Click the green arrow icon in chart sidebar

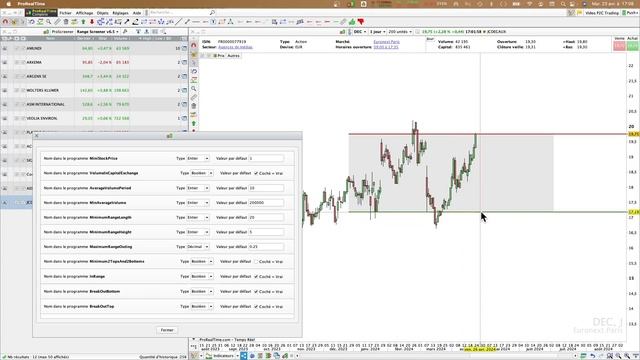[194, 123]
